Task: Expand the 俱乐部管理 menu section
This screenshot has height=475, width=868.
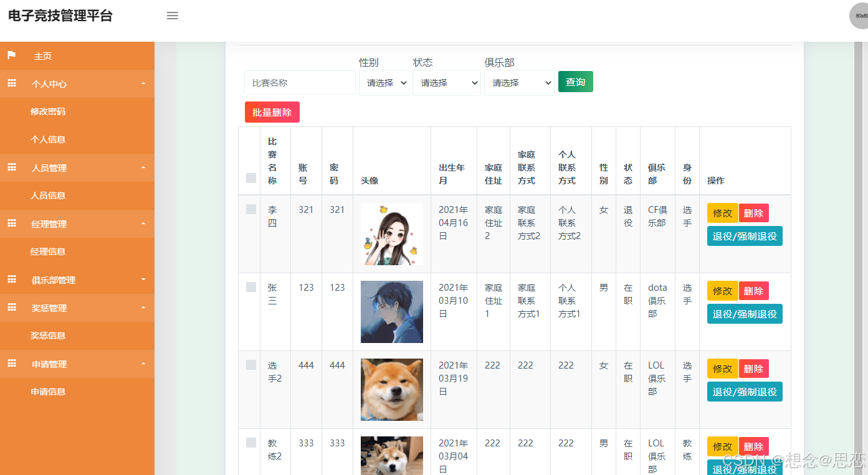Action: pyautogui.click(x=77, y=280)
